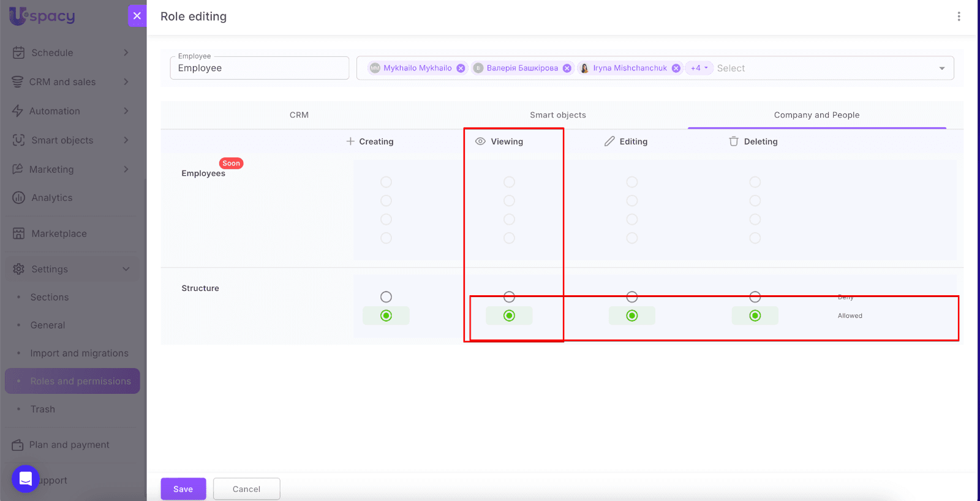Open the chat support bubble icon
This screenshot has width=980, height=501.
[26, 479]
